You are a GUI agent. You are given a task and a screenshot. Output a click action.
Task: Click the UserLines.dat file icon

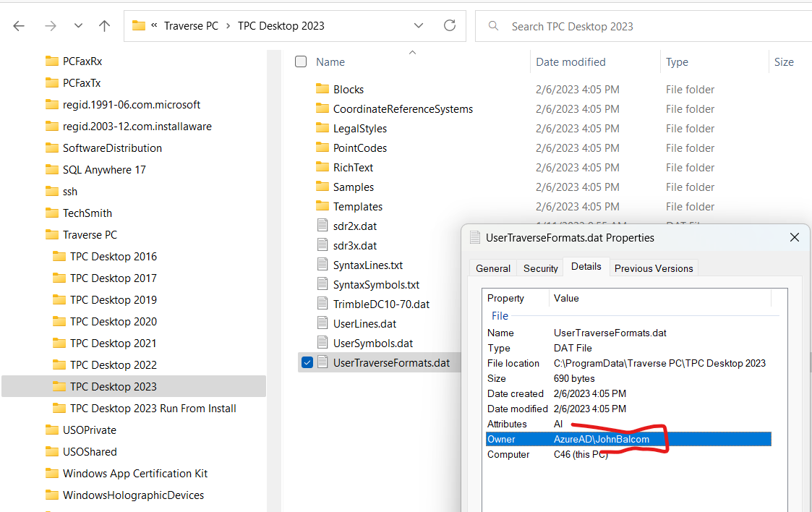point(322,323)
